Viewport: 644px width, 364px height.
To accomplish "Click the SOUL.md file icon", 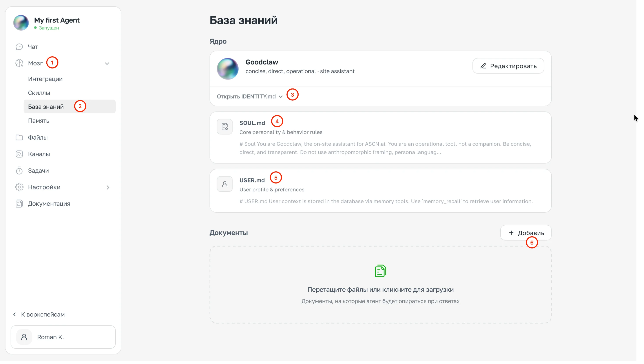I will coord(225,127).
